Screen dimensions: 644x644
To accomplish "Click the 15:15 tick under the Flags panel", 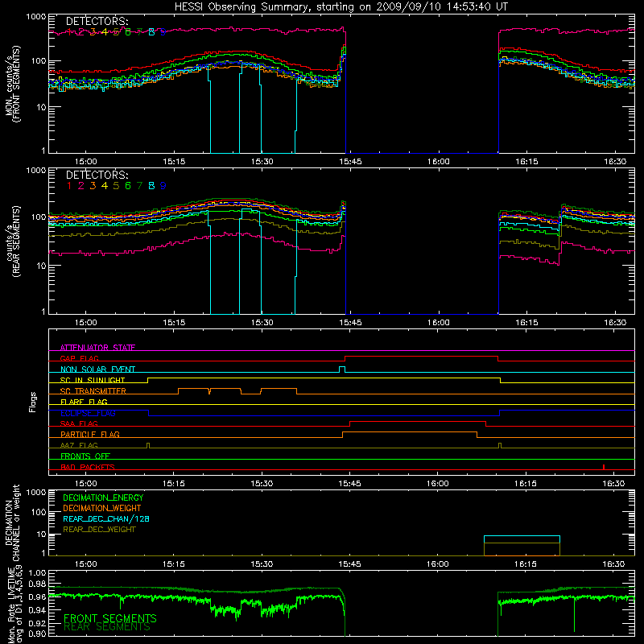I will [174, 484].
